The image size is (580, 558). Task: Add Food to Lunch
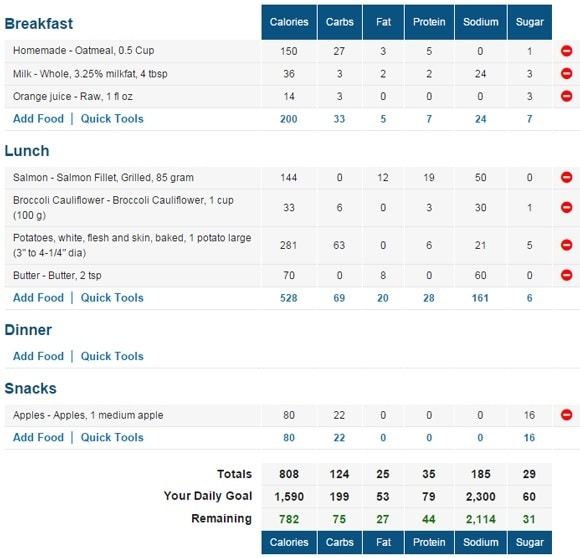coord(38,298)
